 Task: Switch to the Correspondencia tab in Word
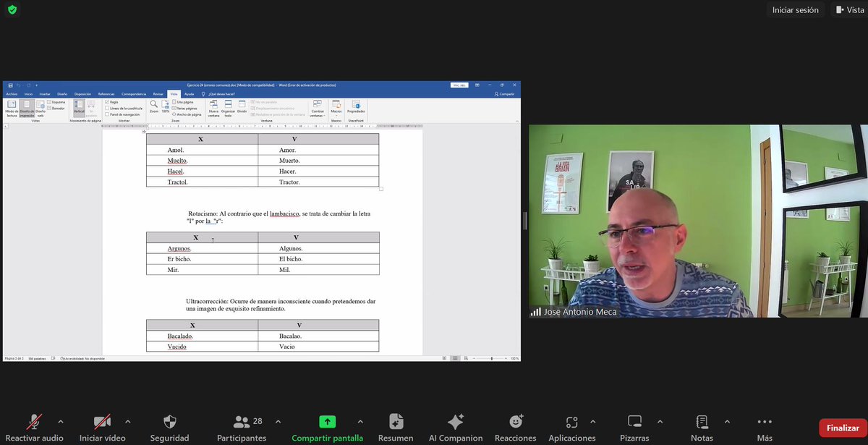coord(134,94)
